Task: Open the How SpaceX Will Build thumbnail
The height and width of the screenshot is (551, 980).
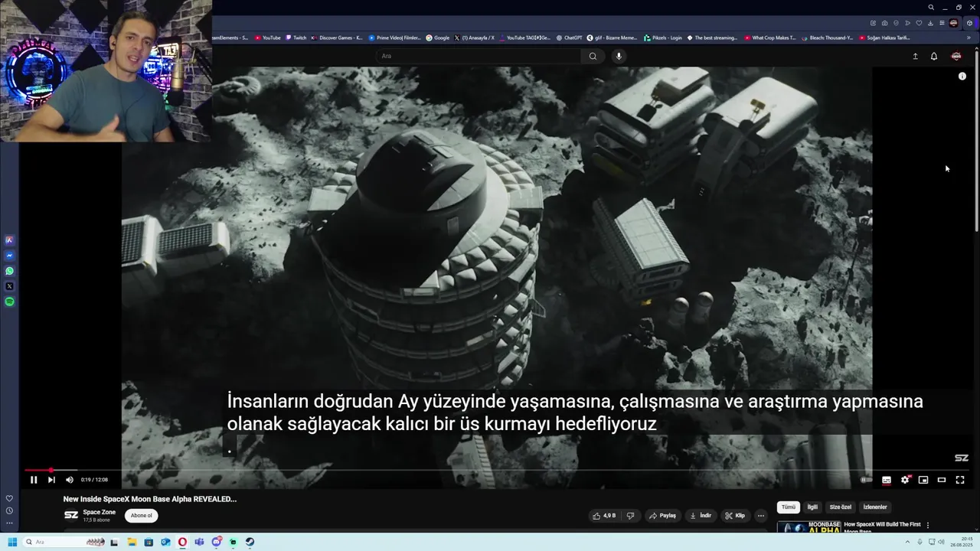Action: click(x=808, y=527)
